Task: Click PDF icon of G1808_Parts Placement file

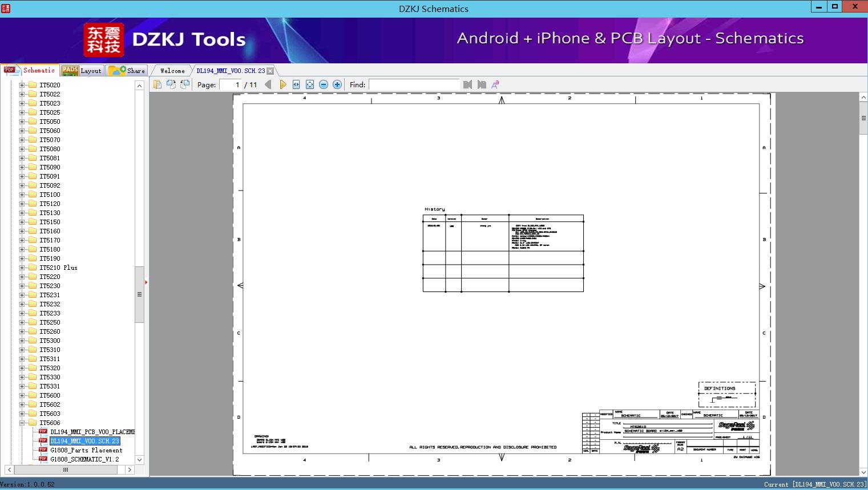Action: (43, 449)
